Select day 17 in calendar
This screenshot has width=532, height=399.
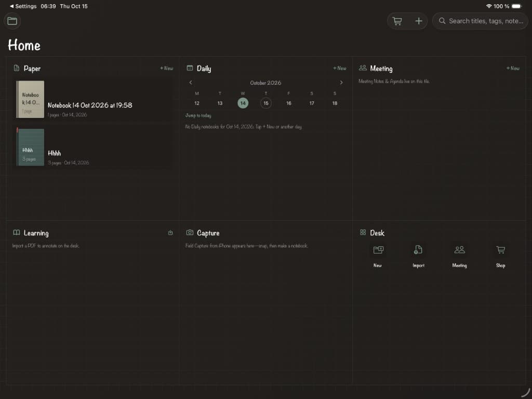[x=312, y=103]
